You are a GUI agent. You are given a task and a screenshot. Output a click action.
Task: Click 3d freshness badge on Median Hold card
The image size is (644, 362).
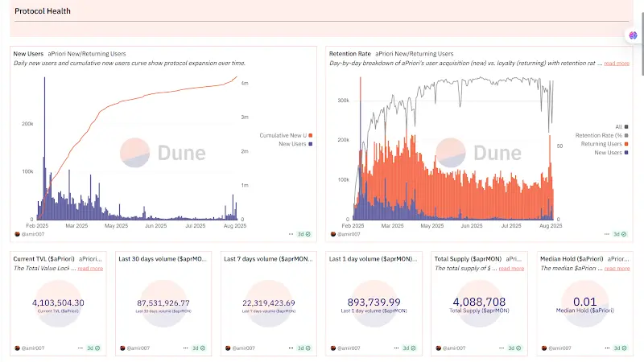620,348
